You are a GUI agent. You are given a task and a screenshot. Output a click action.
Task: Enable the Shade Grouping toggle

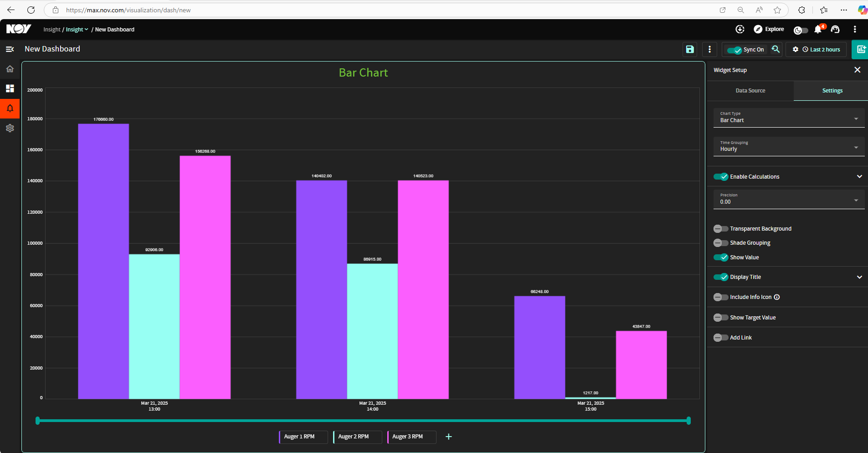[x=721, y=243]
